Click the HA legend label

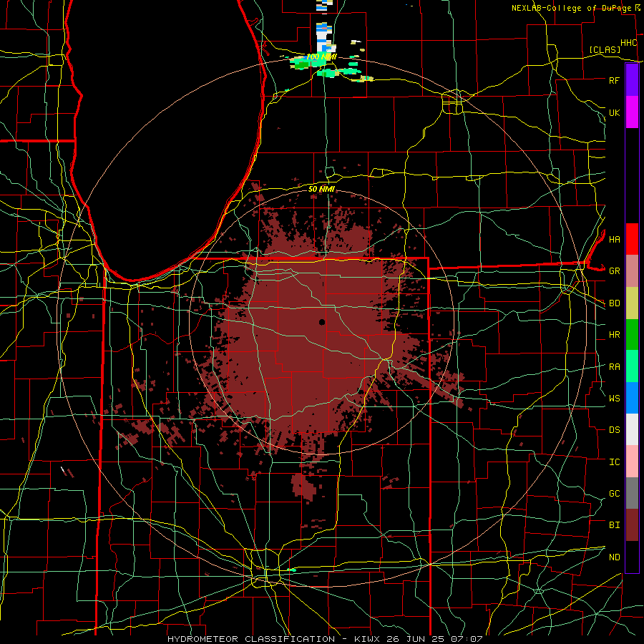point(614,239)
